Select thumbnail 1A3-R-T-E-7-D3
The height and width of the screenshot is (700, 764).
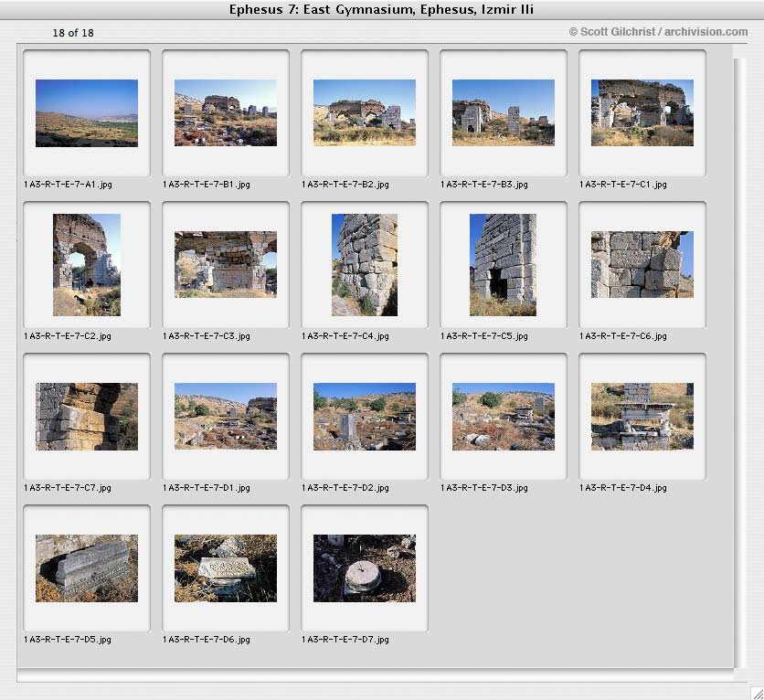click(504, 417)
